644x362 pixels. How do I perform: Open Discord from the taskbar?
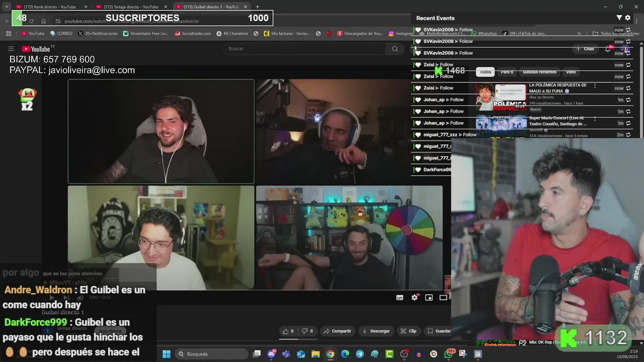pos(272,354)
